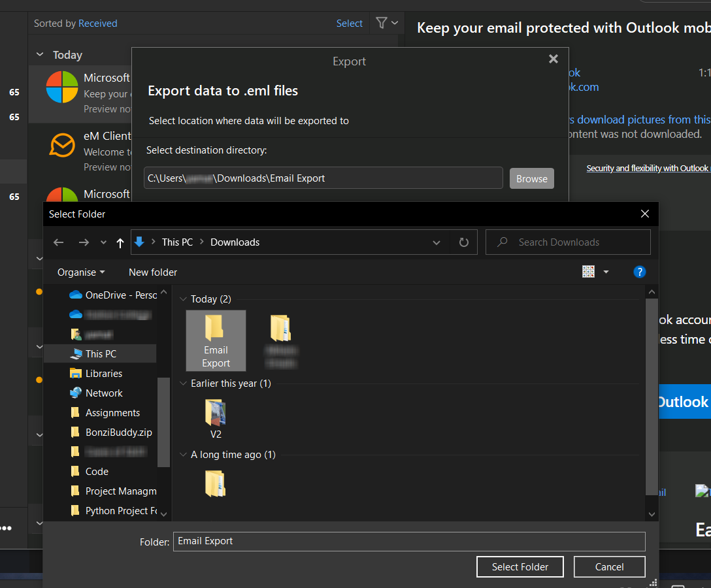Image resolution: width=711 pixels, height=588 pixels.
Task: Click Security and flexibility with Outlook link
Action: (x=648, y=168)
